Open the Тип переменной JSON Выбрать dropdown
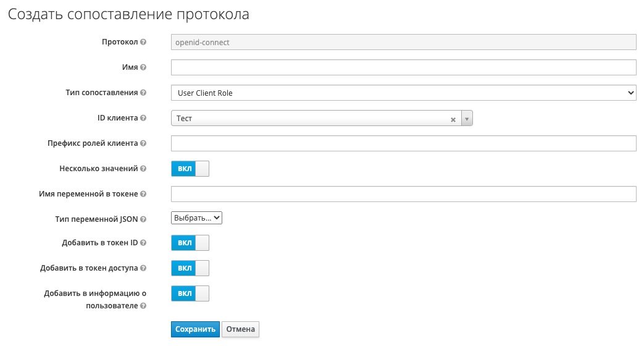Image resolution: width=644 pixels, height=346 pixels. (196, 218)
